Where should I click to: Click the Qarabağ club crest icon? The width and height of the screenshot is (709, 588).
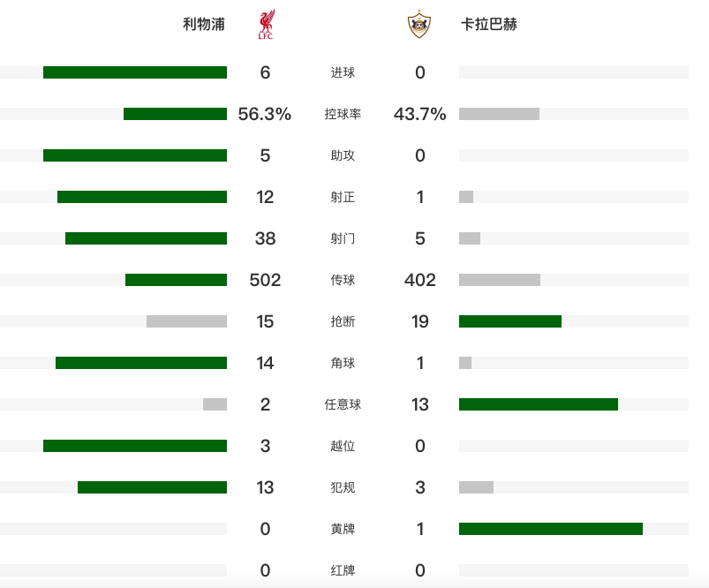point(419,25)
